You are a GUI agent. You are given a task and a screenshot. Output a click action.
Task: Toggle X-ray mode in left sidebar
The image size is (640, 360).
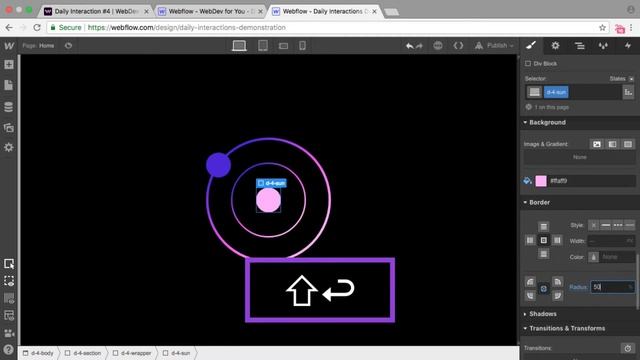pos(9,298)
